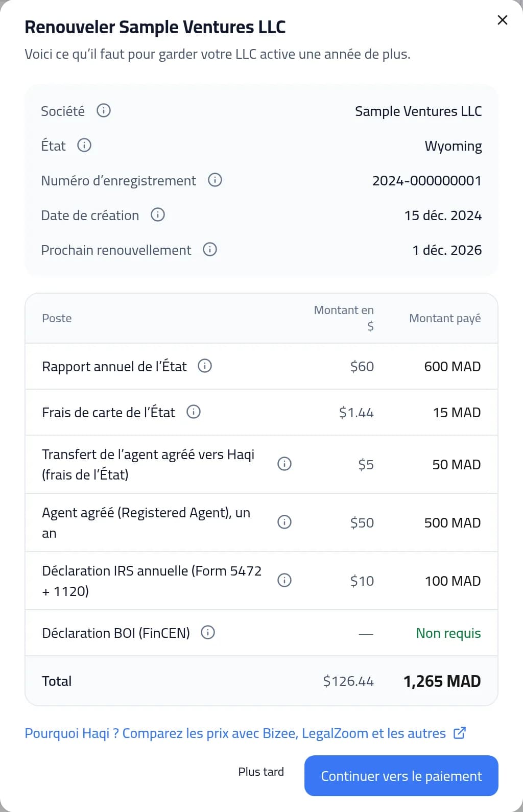
Task: Click the 100 MAD IRS declaration amount
Action: [453, 581]
